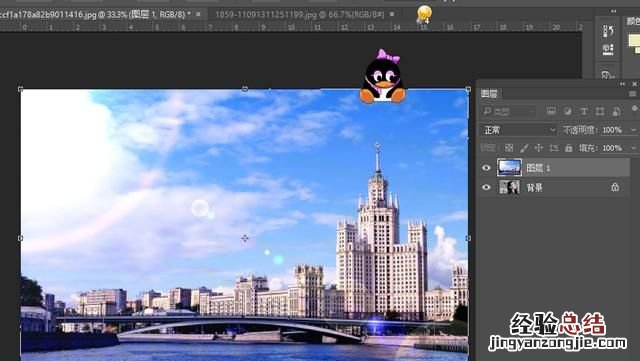Click the yellow emoji notification icon
640x361 pixels.
point(424,14)
